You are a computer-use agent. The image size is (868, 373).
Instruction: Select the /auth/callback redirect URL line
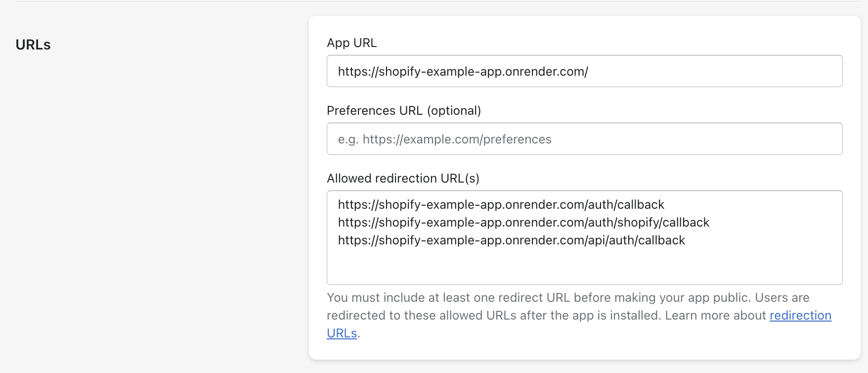coord(501,204)
